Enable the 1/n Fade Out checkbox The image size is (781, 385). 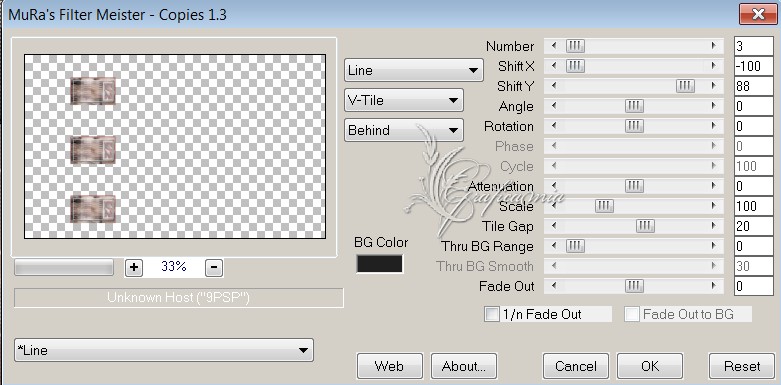click(492, 314)
